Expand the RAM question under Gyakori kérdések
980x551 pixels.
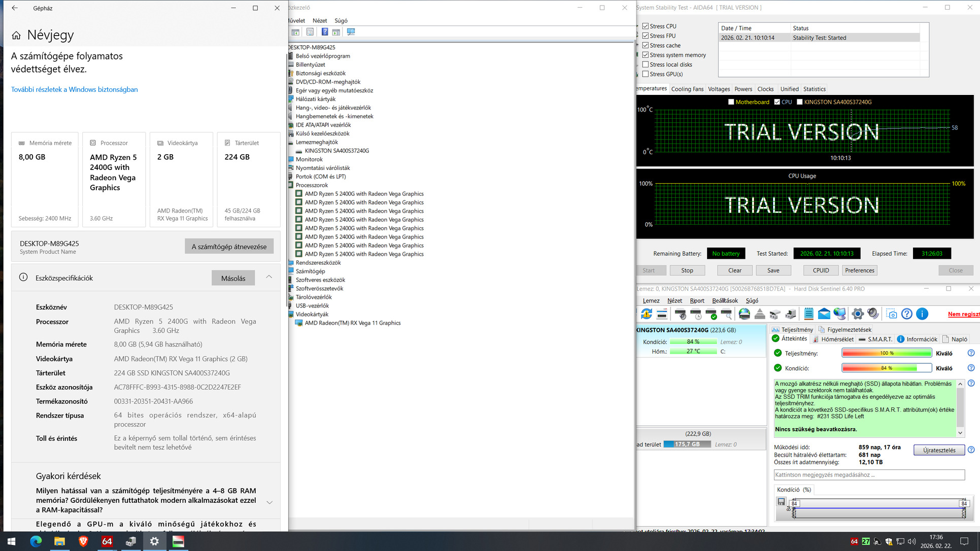point(269,502)
